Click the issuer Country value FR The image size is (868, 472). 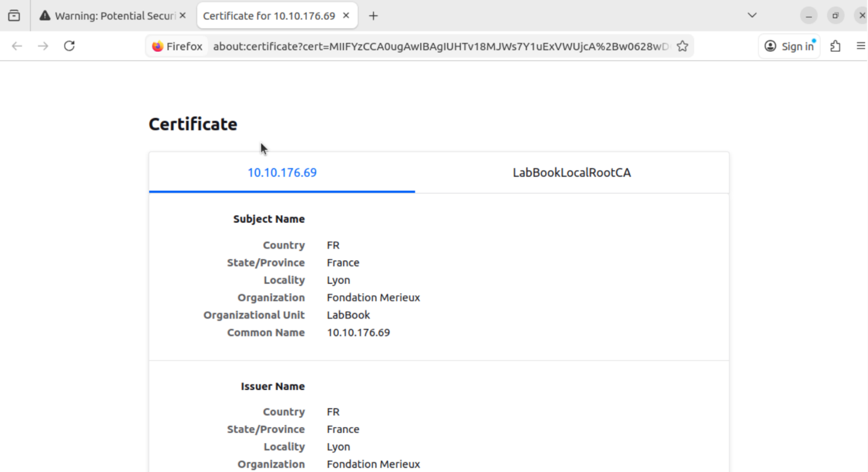[x=333, y=412]
